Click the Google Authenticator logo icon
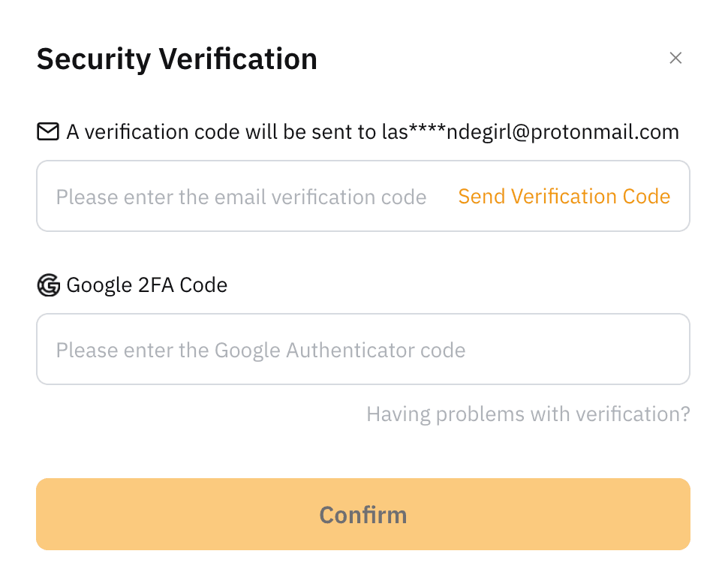The image size is (728, 584). click(49, 285)
